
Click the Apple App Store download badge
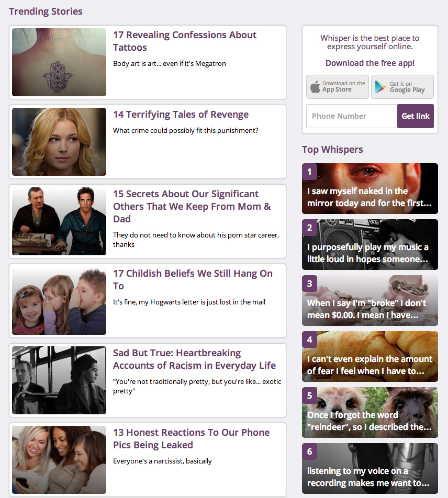click(x=338, y=87)
